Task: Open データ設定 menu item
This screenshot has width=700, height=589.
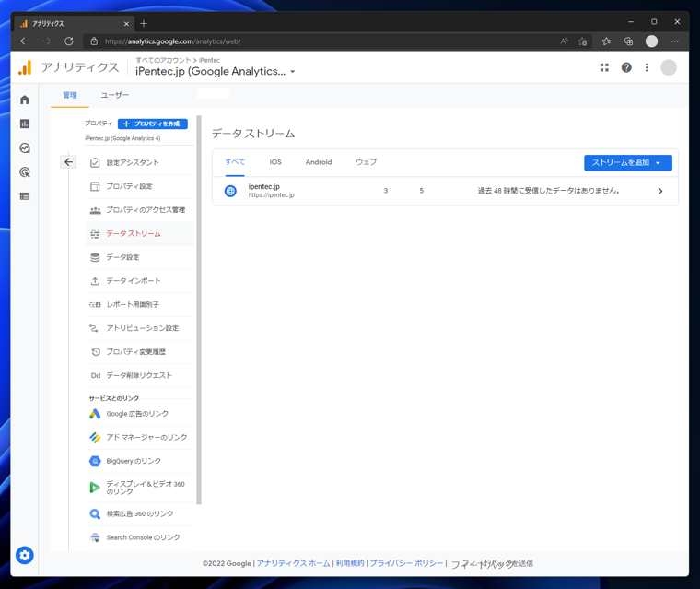Action: coord(140,257)
